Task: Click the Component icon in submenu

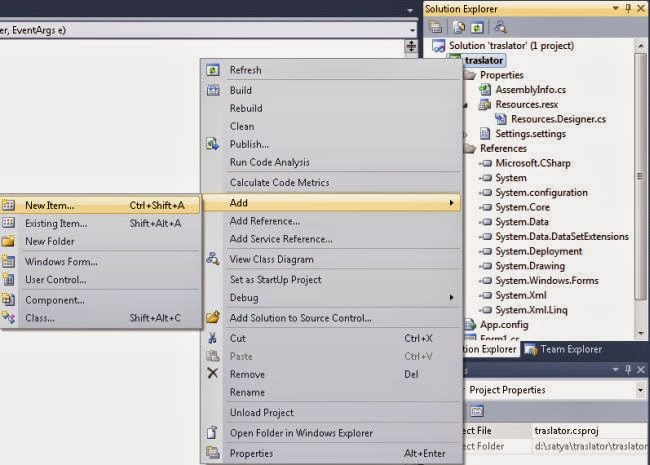Action: click(x=8, y=300)
